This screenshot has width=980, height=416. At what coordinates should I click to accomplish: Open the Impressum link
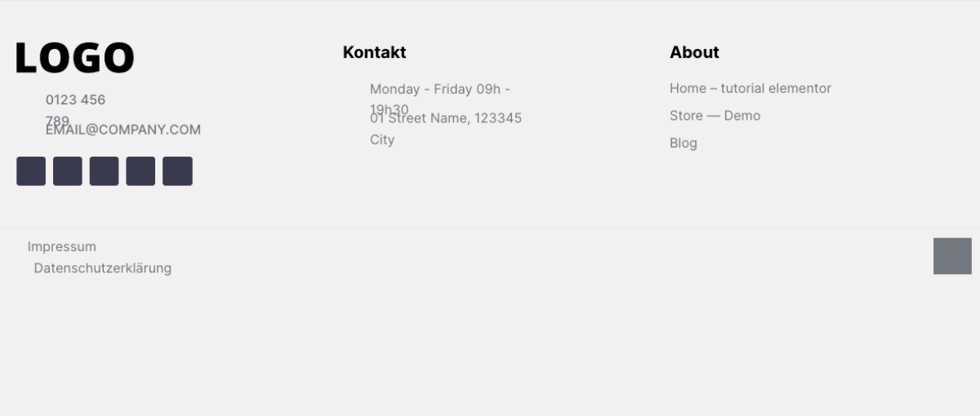coord(61,246)
